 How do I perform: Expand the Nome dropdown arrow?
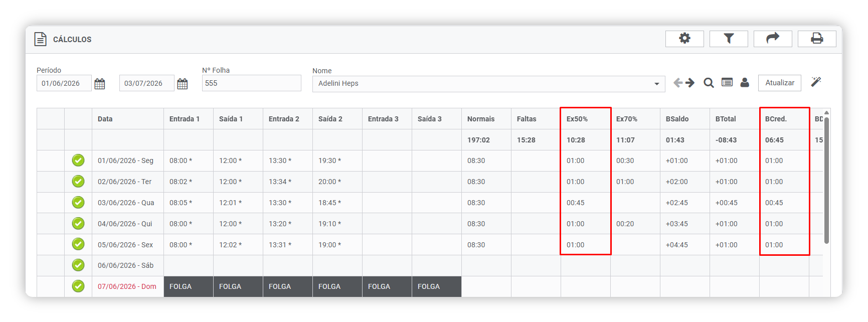[x=656, y=84]
